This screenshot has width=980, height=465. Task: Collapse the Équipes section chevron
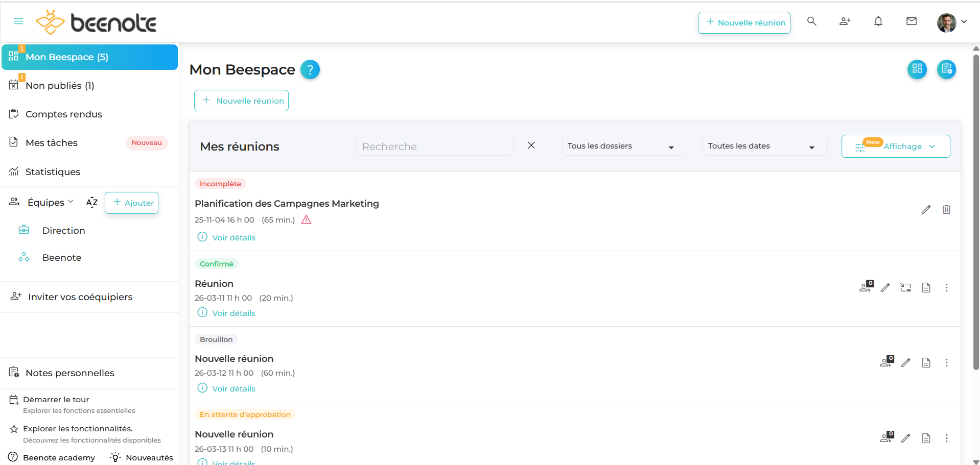pyautogui.click(x=71, y=202)
